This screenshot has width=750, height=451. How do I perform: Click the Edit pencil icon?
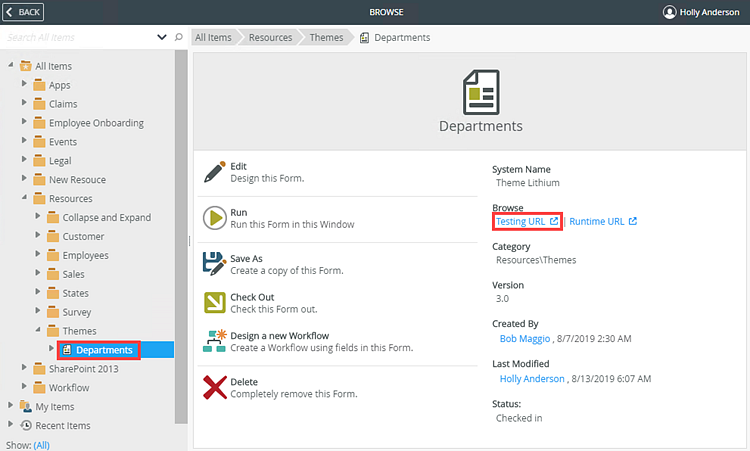pos(214,172)
